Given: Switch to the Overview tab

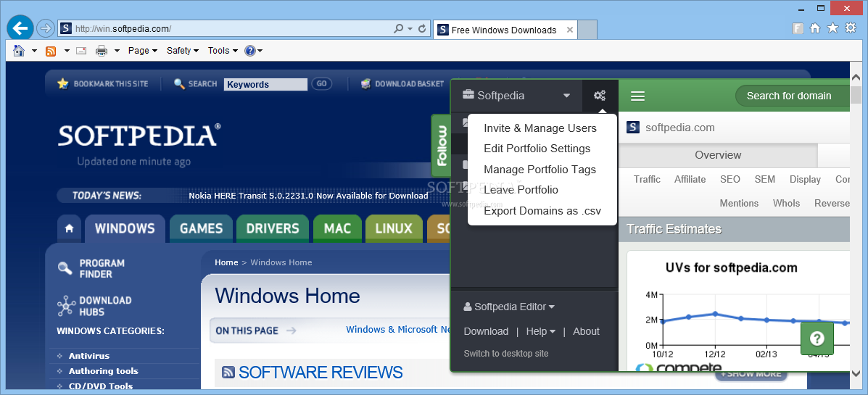Looking at the screenshot, I should click(x=718, y=155).
